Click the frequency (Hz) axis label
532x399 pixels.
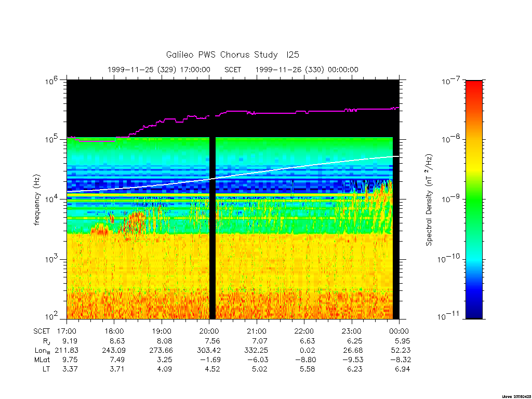(37, 200)
